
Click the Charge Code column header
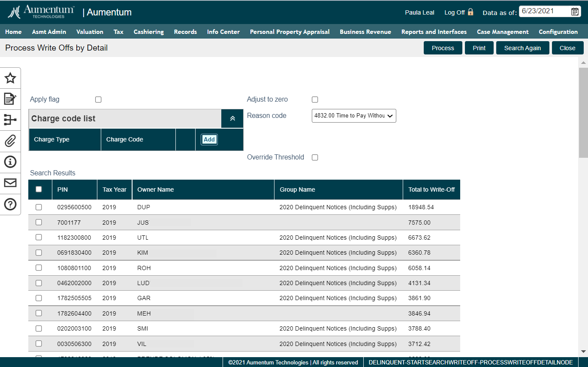pyautogui.click(x=138, y=139)
